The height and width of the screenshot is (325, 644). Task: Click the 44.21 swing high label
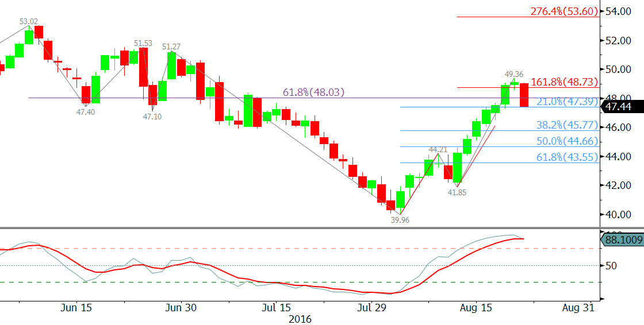[438, 149]
